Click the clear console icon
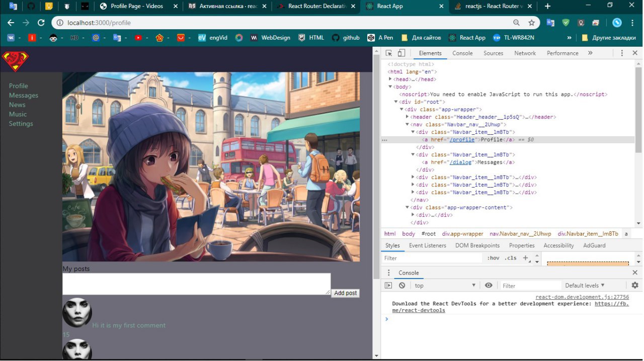The width and height of the screenshot is (644, 361). pos(402,286)
